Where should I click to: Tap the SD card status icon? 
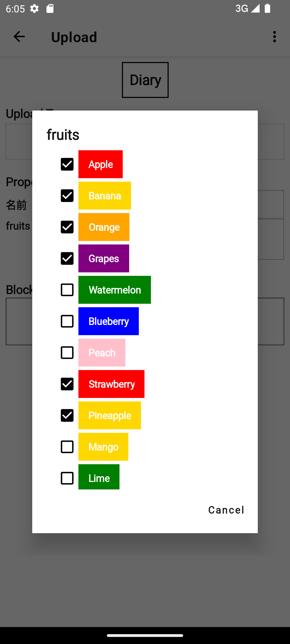(50, 9)
